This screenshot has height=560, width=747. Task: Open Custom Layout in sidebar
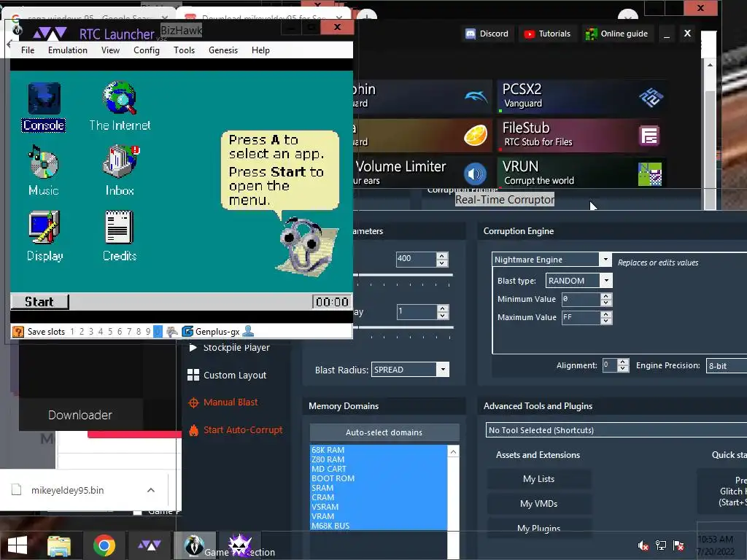228,376
